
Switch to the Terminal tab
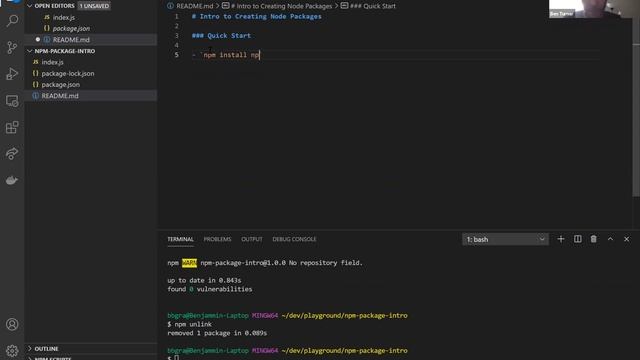pyautogui.click(x=180, y=239)
